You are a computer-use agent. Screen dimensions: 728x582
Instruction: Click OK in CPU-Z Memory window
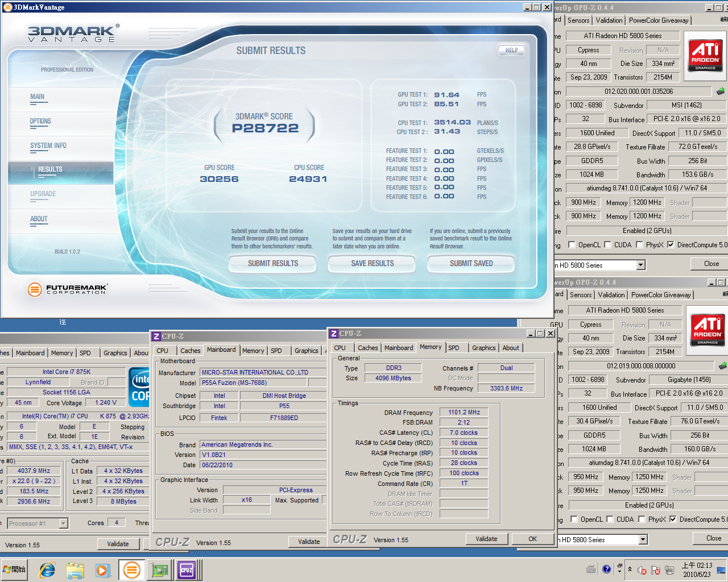533,539
